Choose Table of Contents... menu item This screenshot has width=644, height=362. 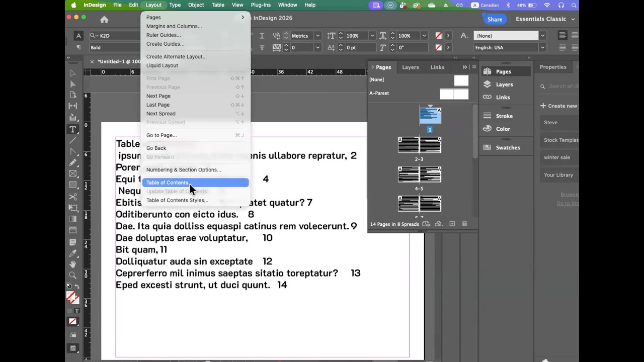(195, 183)
